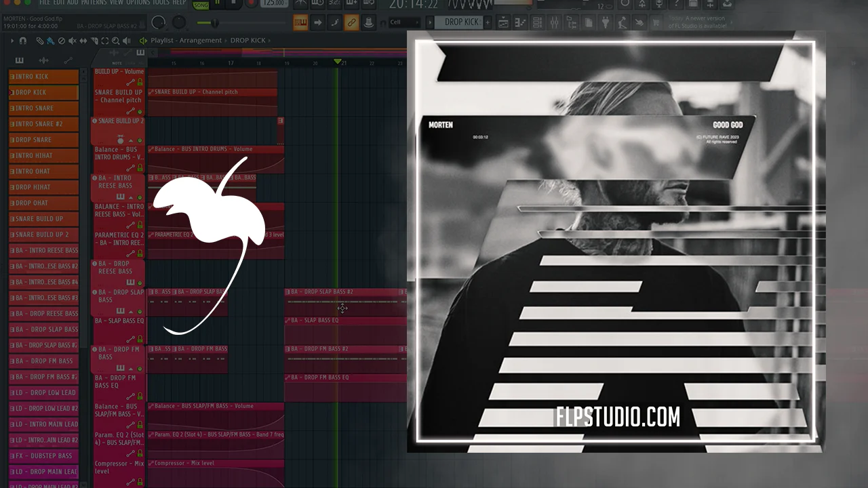This screenshot has width=868, height=488.
Task: Click the main volume knob
Action: [x=159, y=22]
